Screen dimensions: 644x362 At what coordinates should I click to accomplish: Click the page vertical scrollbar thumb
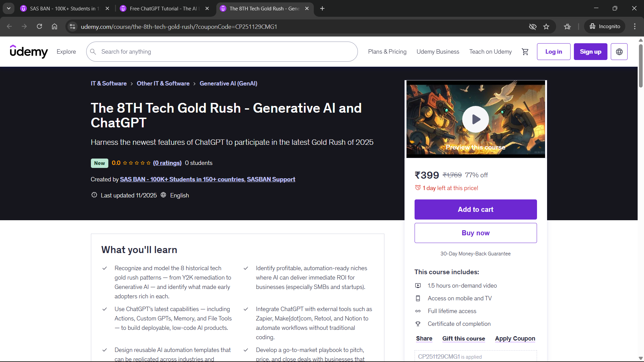click(x=641, y=65)
